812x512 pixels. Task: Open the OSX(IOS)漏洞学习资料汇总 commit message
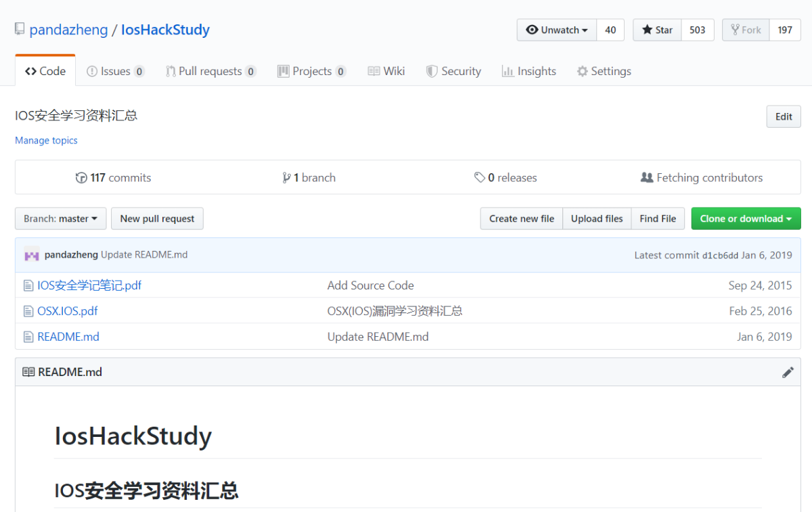[395, 311]
